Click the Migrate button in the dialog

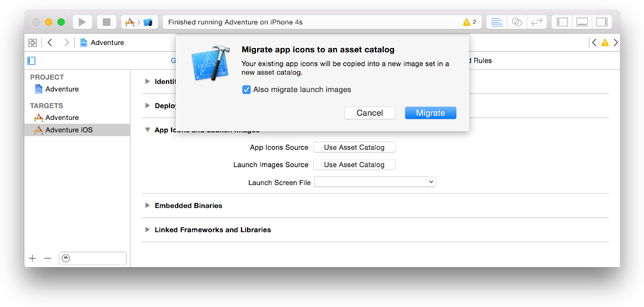click(x=431, y=113)
